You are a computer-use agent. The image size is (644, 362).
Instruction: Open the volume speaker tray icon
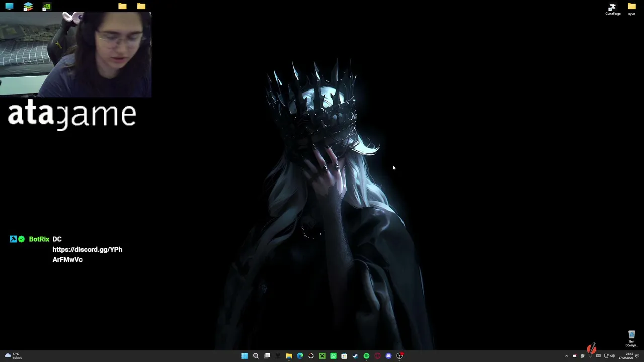[x=612, y=356]
